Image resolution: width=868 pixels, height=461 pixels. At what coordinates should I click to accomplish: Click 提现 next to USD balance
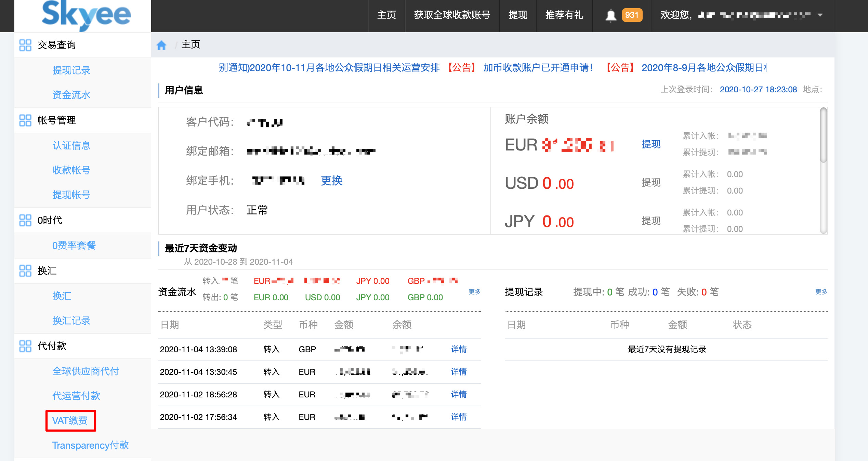pyautogui.click(x=651, y=183)
